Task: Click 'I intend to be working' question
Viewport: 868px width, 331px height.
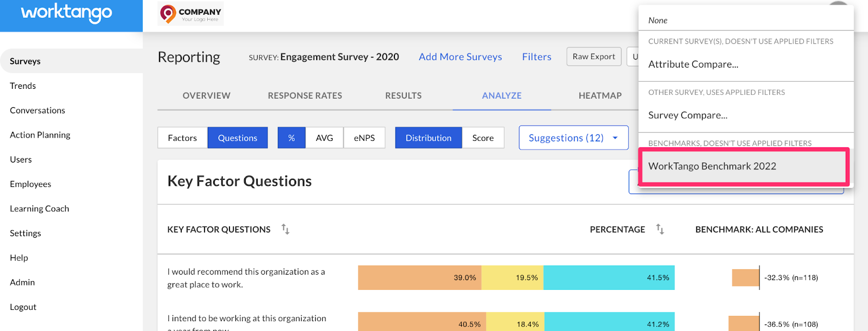Action: click(x=247, y=322)
